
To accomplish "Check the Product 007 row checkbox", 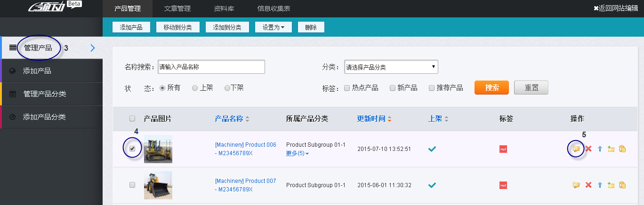I will pyautogui.click(x=132, y=185).
